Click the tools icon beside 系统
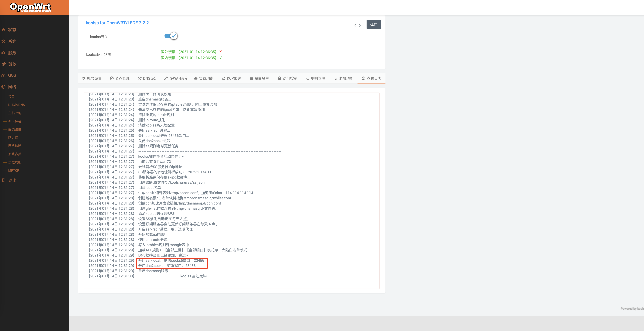This screenshot has width=644, height=331. 4,41
